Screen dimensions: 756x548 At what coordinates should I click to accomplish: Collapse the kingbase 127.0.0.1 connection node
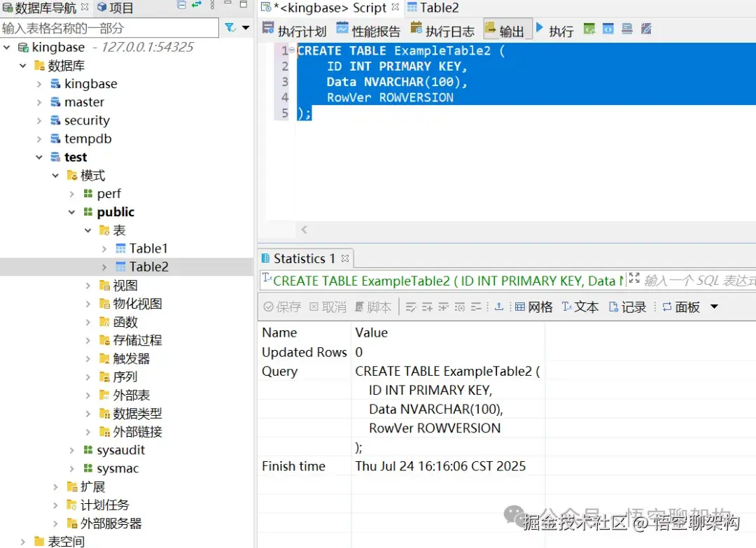7,47
